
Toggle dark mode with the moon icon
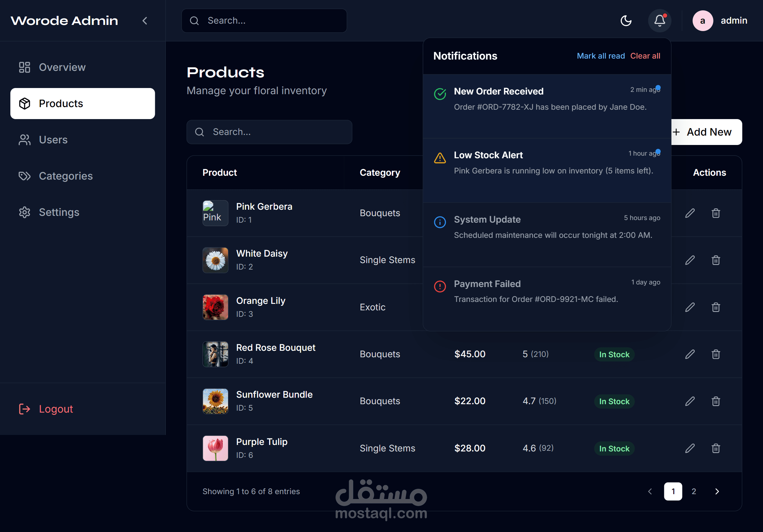(x=626, y=21)
